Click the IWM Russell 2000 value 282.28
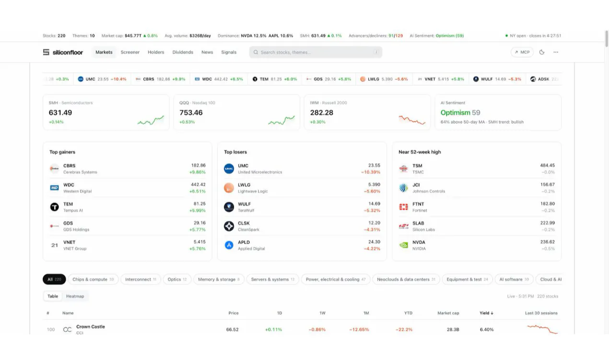The height and width of the screenshot is (364, 609). (x=321, y=113)
